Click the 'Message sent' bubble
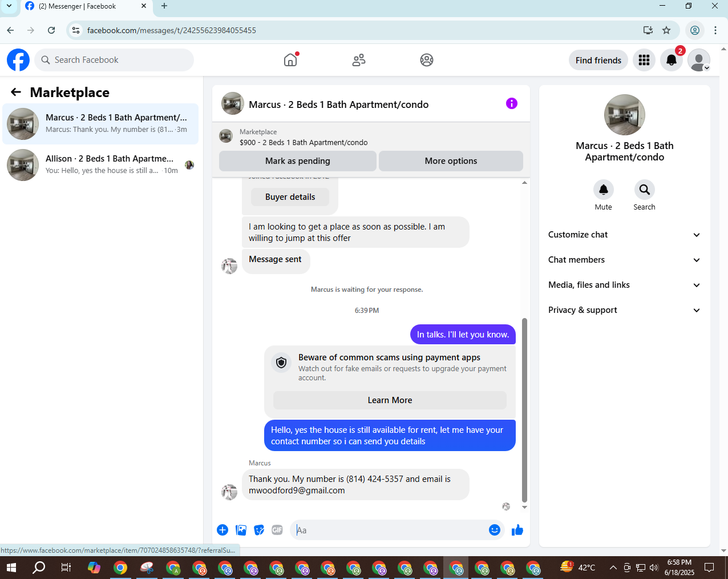This screenshot has width=728, height=579. (276, 260)
